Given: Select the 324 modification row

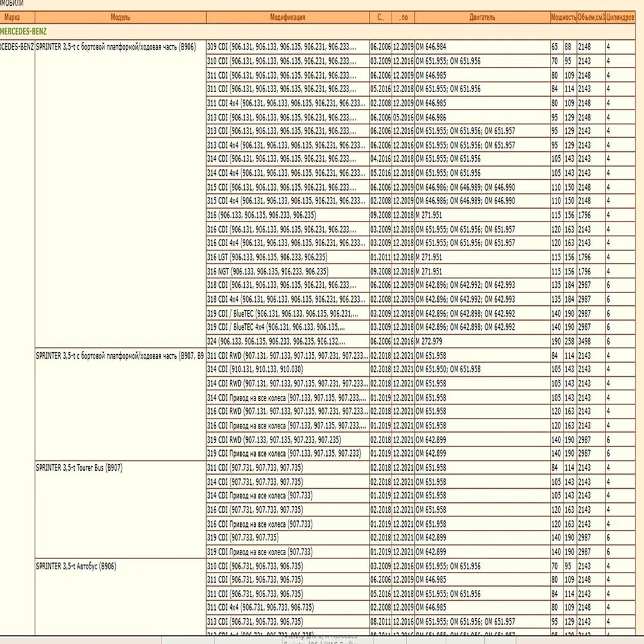Looking at the screenshot, I should pyautogui.click(x=276, y=341).
